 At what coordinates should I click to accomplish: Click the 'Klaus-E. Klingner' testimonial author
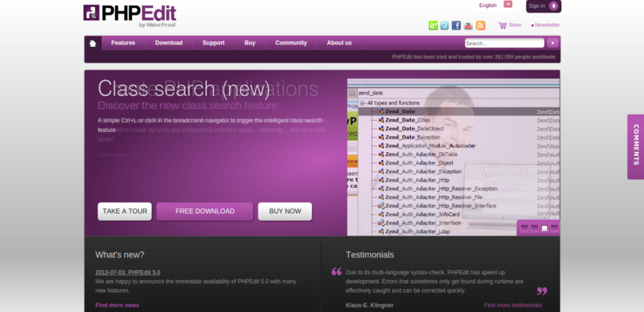click(x=370, y=305)
